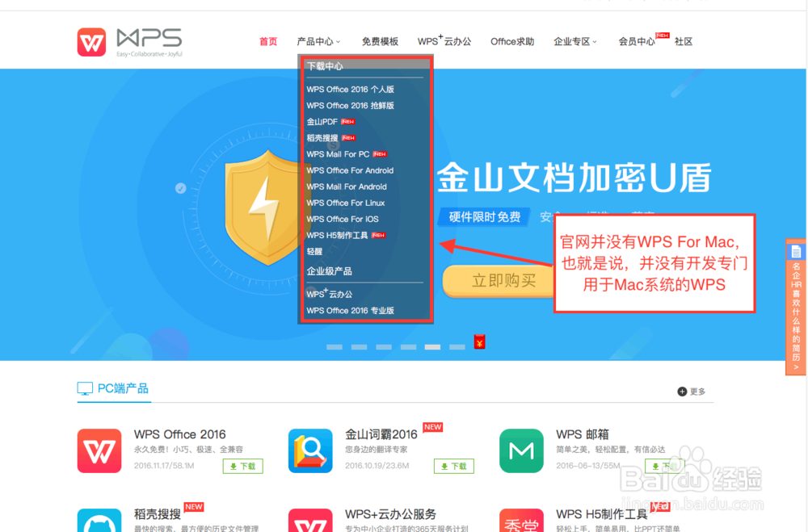Click the 金山文档加密U盾 banner headline
808x532 pixels.
pyautogui.click(x=574, y=178)
